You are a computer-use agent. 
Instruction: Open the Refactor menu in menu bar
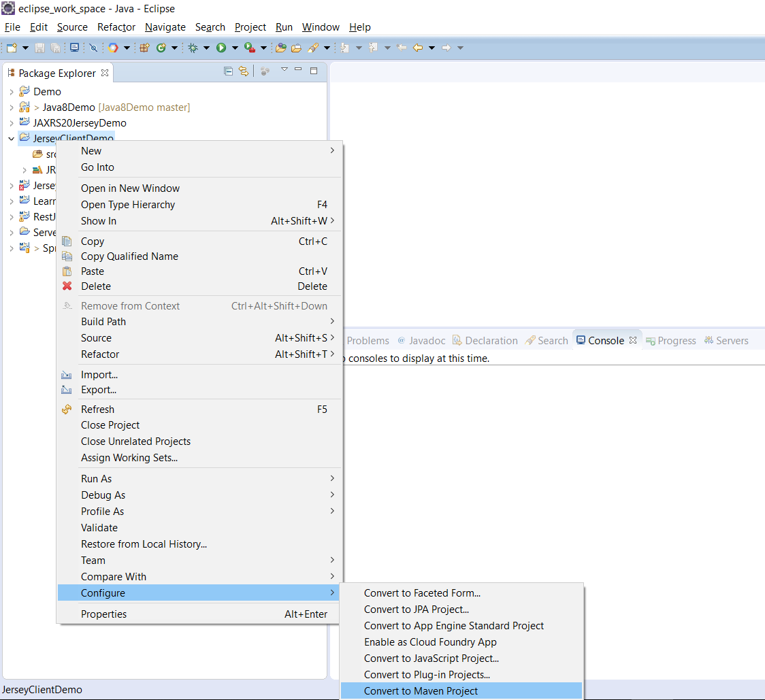(116, 27)
